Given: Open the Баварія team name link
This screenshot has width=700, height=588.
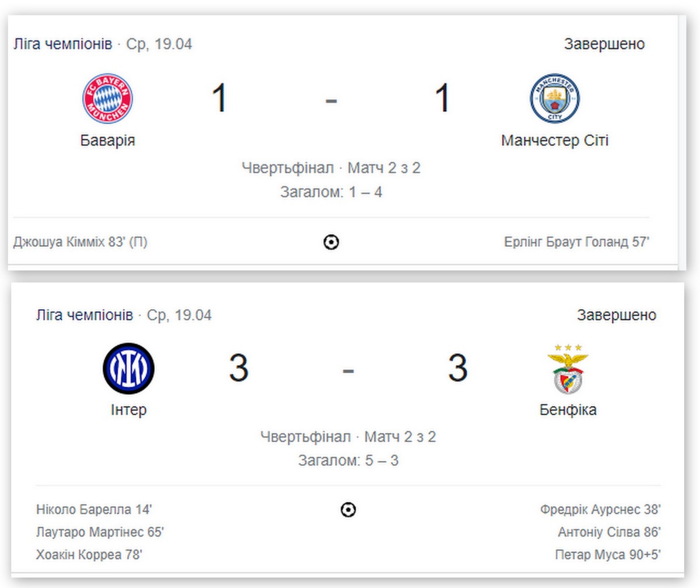Looking at the screenshot, I should click(108, 141).
